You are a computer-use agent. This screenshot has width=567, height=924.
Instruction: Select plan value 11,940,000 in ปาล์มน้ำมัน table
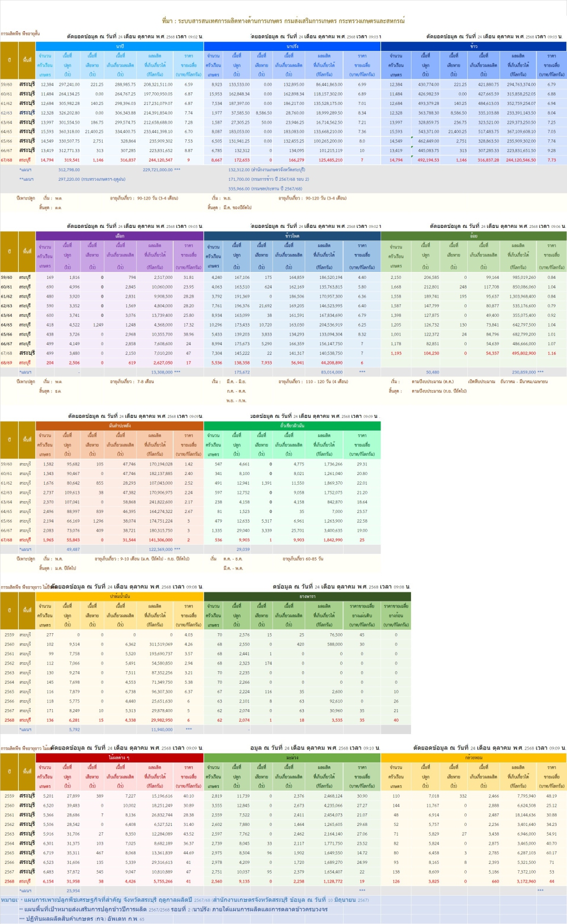[162, 730]
